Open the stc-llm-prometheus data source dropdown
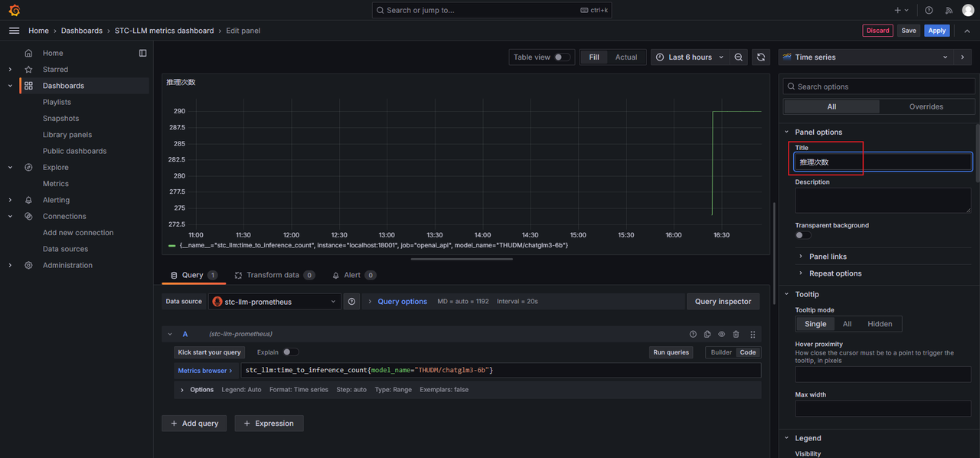 click(x=275, y=302)
